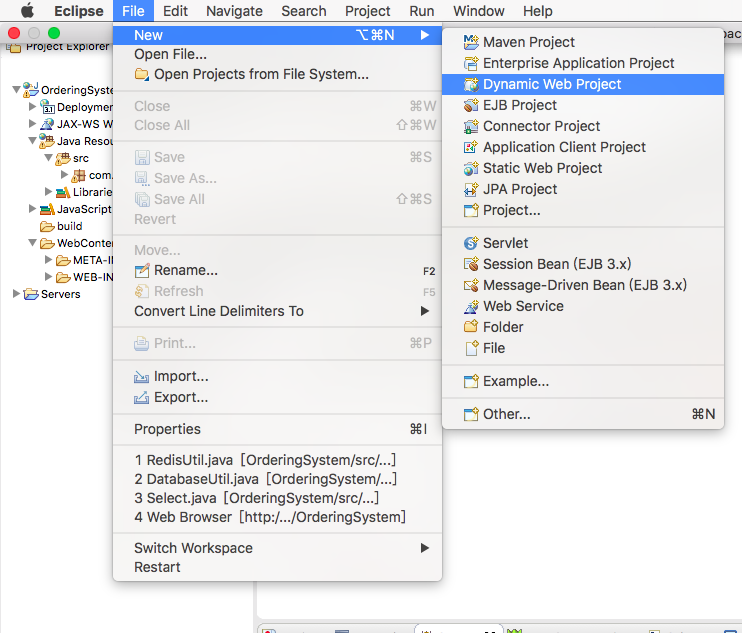Click the Eclipse application menu

79,11
